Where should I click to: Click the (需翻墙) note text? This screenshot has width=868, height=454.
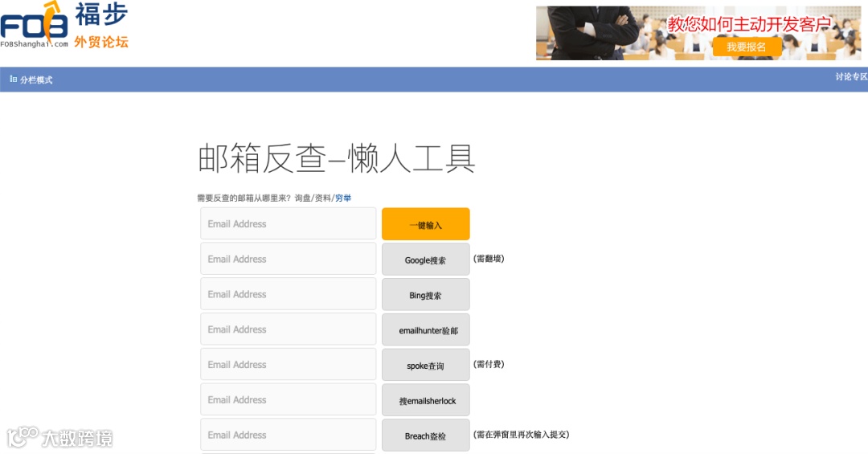489,259
